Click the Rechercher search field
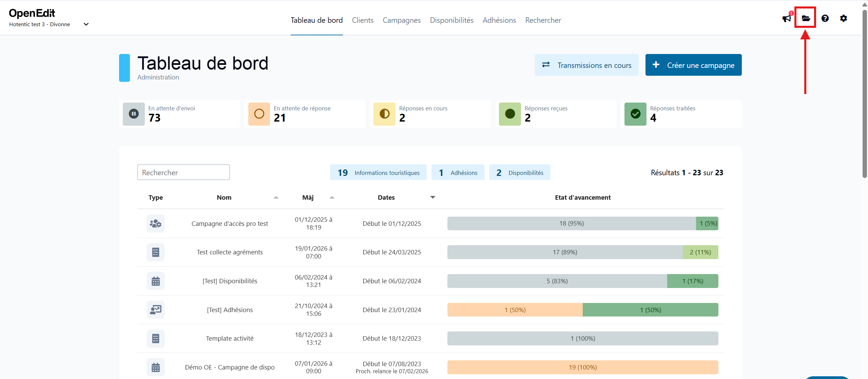 pyautogui.click(x=183, y=172)
